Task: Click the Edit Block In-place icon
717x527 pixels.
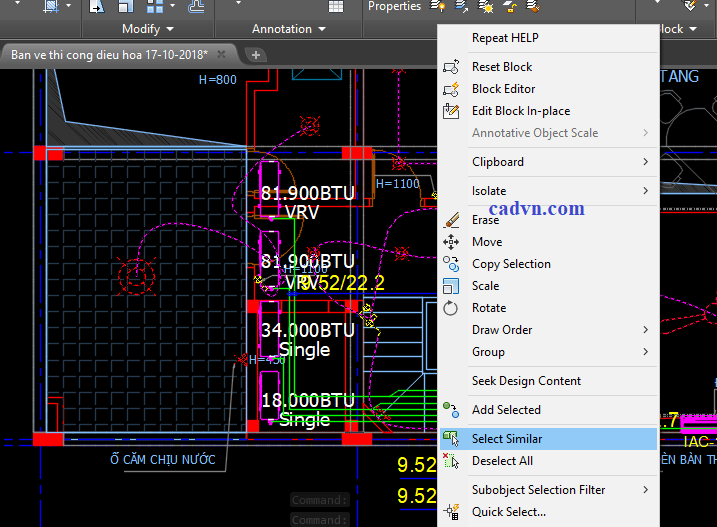Action: pyautogui.click(x=450, y=111)
